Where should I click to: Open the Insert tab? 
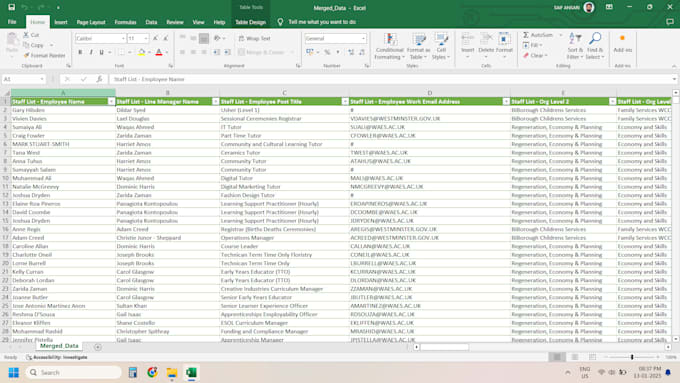pos(61,22)
